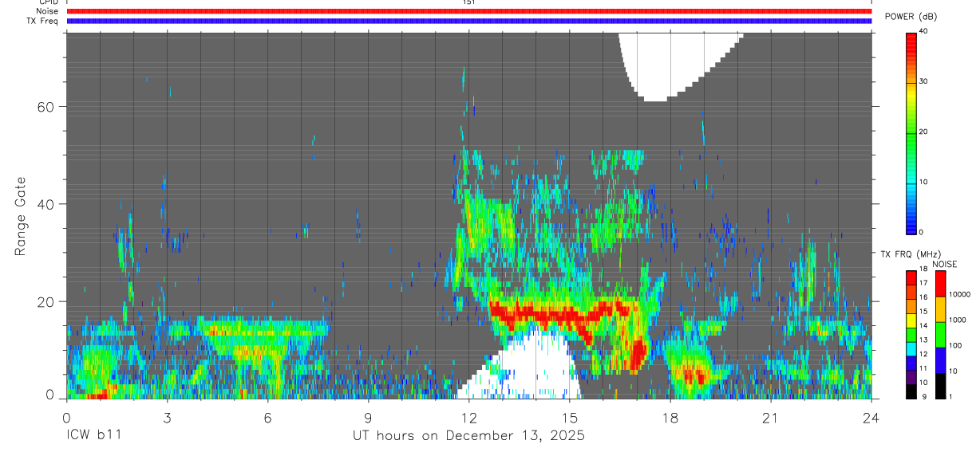The image size is (980, 452).
Task: Click the hour tick label "24"
Action: (871, 418)
